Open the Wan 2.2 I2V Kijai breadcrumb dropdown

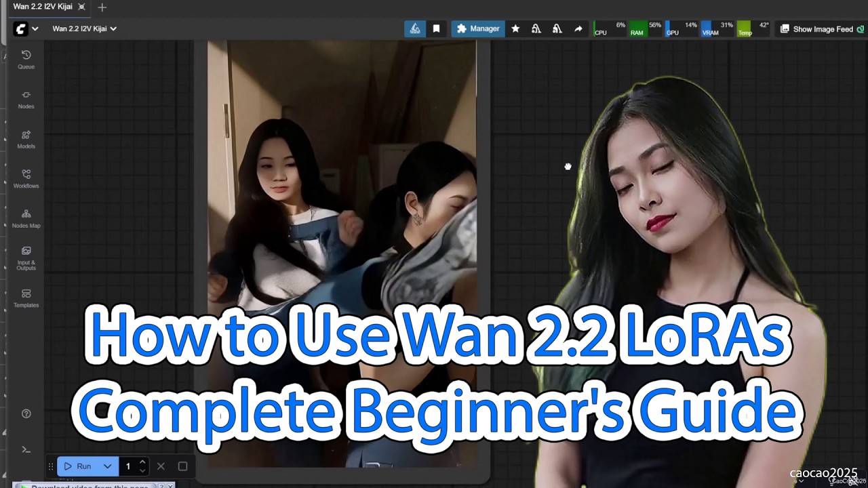point(85,28)
